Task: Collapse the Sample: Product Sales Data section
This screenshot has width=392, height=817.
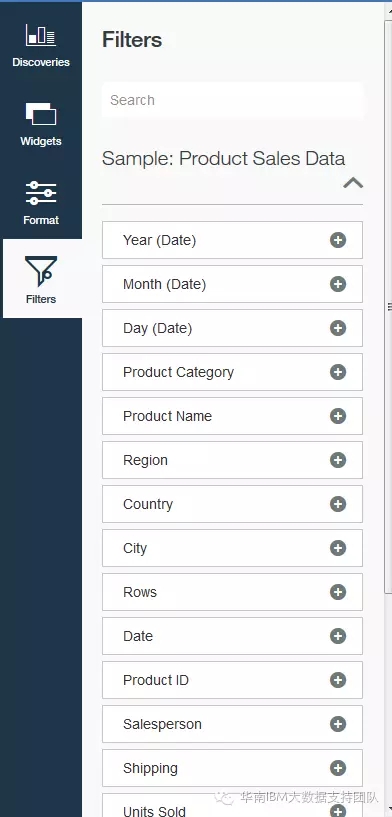Action: [353, 183]
